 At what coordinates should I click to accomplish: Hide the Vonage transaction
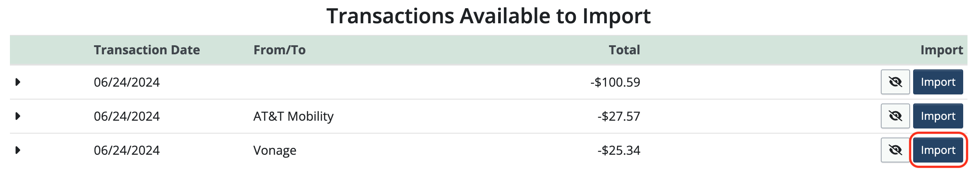895,150
